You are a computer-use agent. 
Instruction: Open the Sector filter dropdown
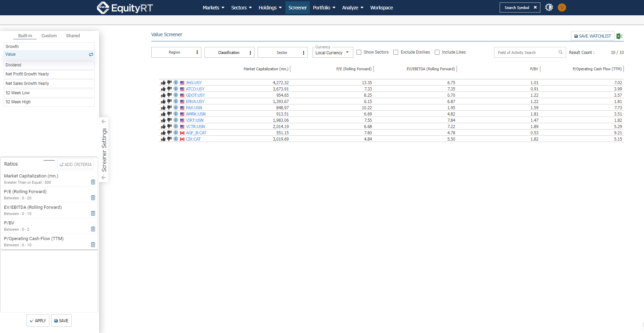coord(282,53)
